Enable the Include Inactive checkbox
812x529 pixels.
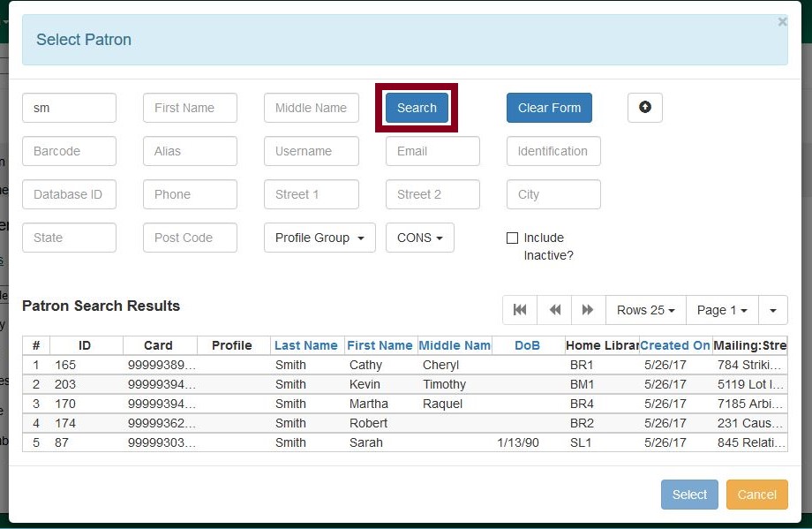point(512,237)
